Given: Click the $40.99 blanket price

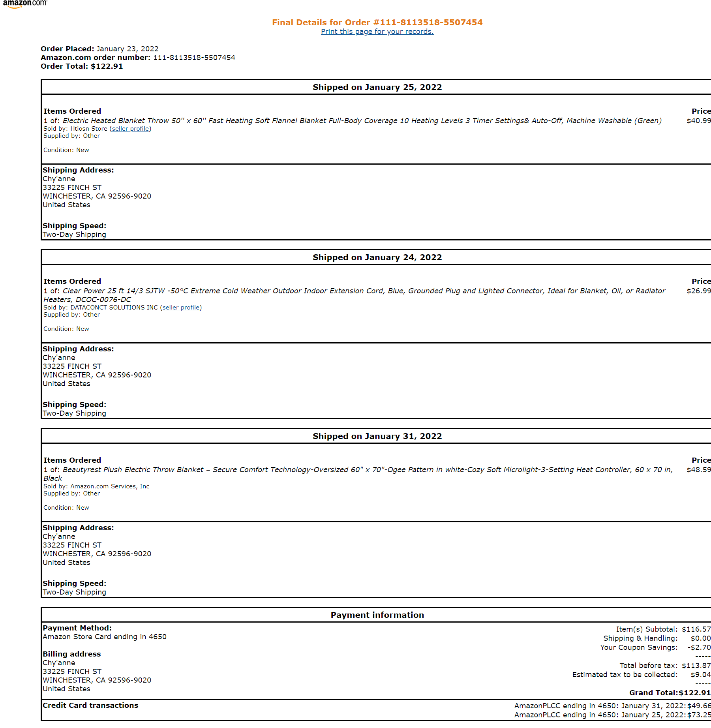Looking at the screenshot, I should click(x=699, y=121).
